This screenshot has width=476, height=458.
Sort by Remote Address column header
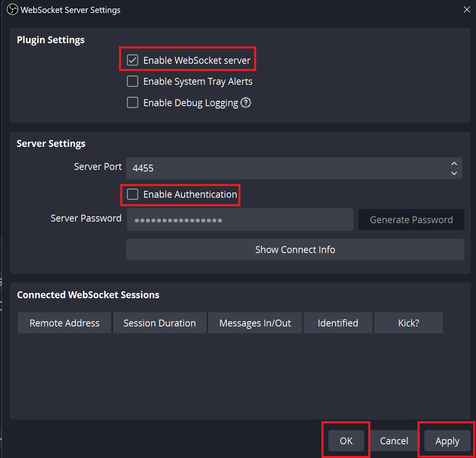(65, 323)
